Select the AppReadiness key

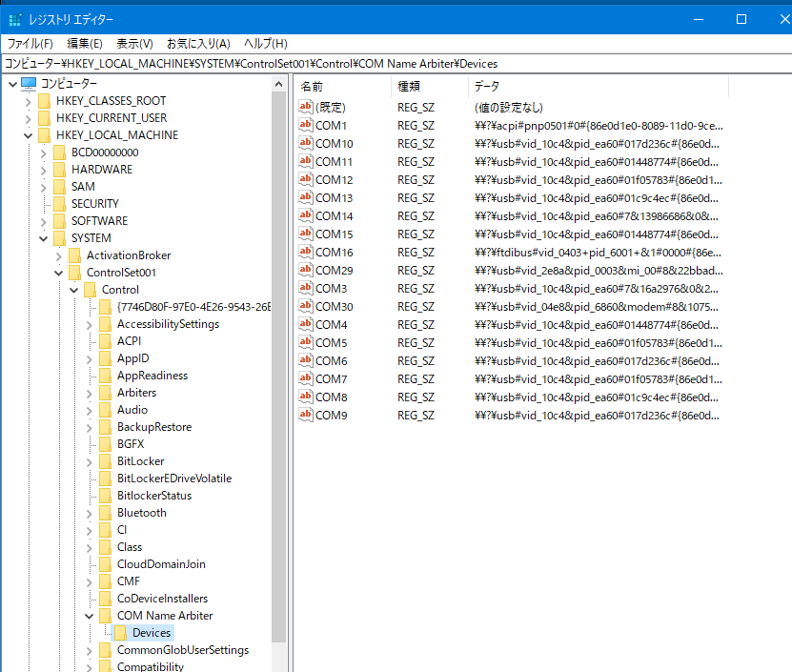(x=152, y=375)
